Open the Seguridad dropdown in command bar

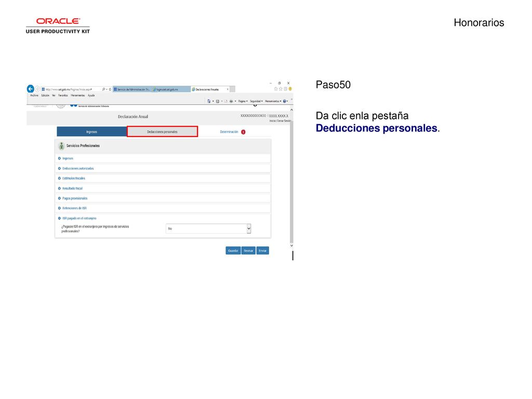point(256,101)
